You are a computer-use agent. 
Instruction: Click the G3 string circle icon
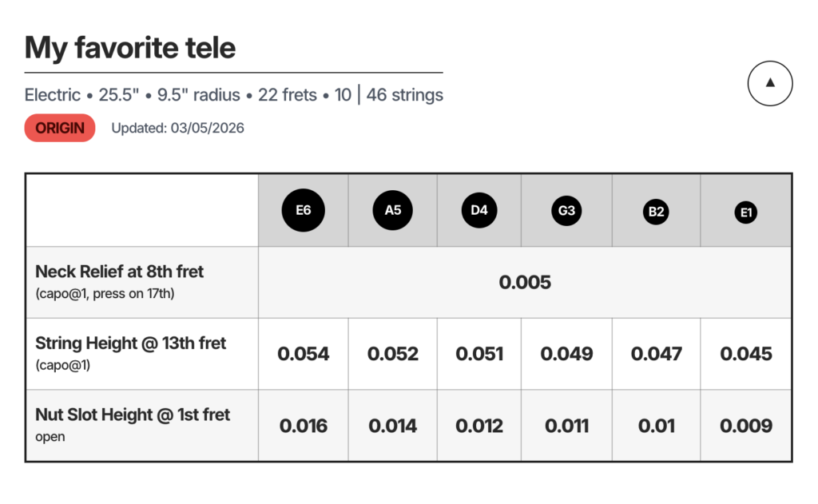[x=566, y=212]
